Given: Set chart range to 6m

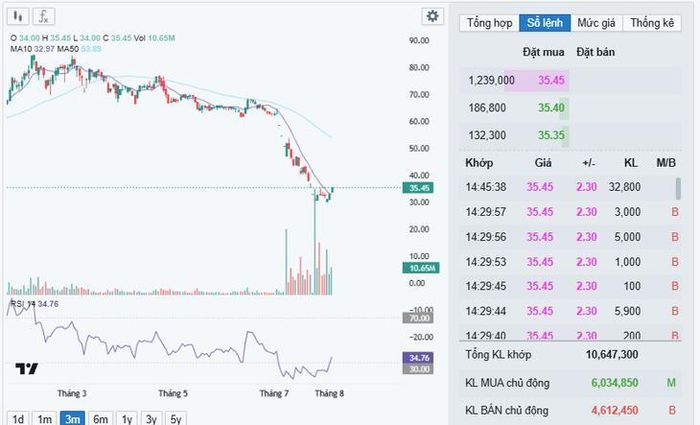Looking at the screenshot, I should point(100,419).
